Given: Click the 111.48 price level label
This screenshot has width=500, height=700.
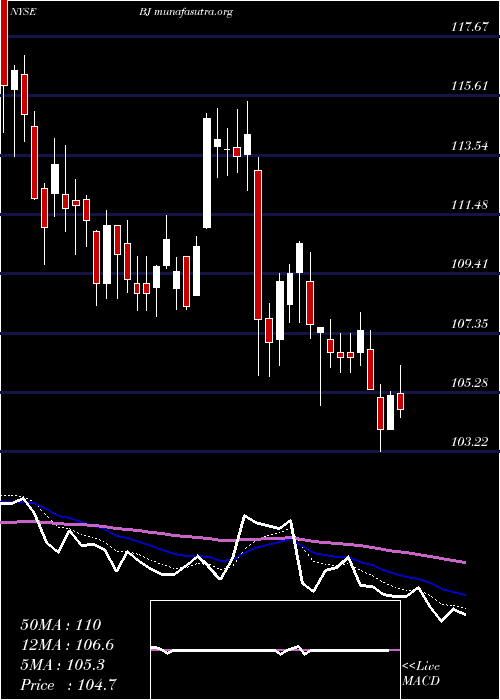Looking at the screenshot, I should coord(470,205).
